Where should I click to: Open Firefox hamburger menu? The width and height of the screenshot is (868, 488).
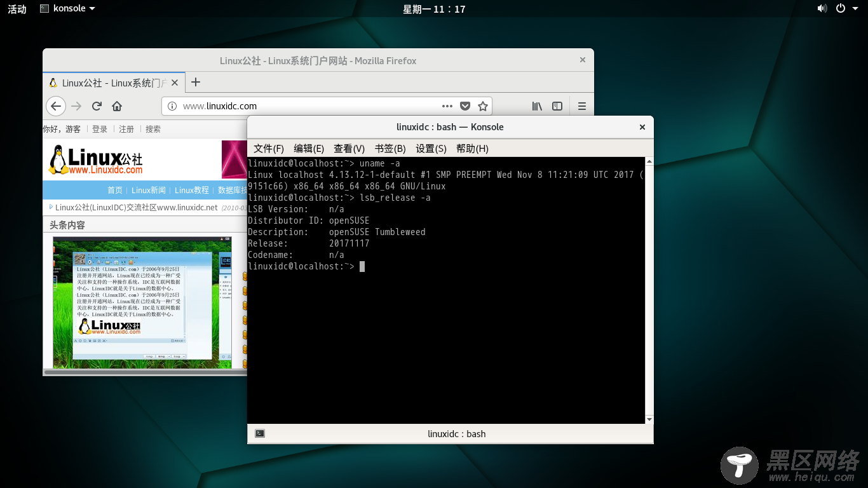[x=582, y=106]
